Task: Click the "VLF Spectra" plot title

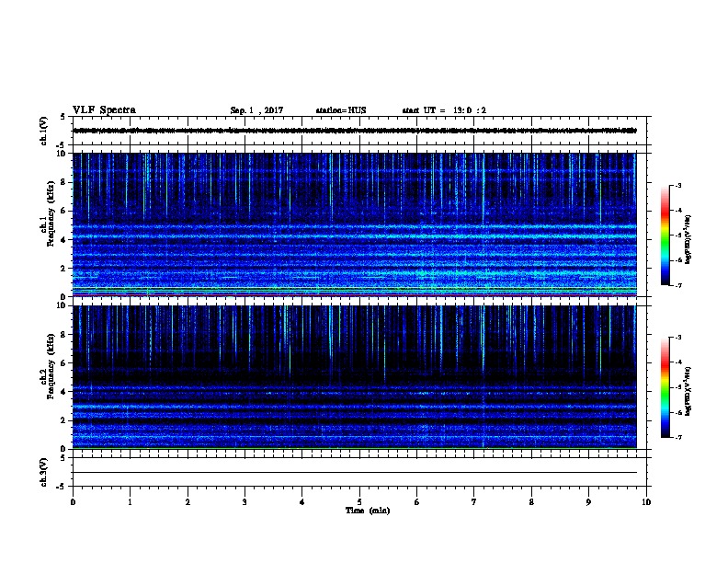Action: pyautogui.click(x=104, y=110)
